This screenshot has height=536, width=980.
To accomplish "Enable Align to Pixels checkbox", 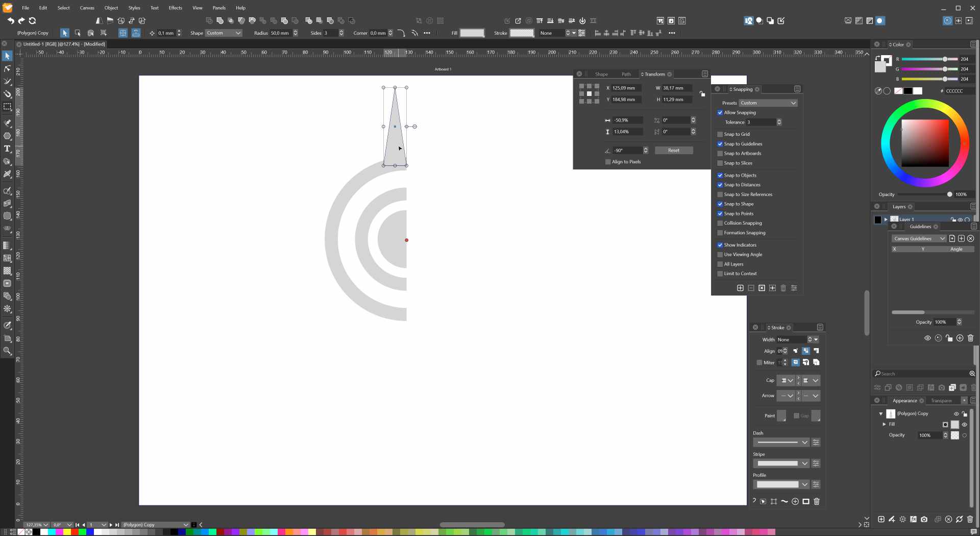I will pos(608,162).
